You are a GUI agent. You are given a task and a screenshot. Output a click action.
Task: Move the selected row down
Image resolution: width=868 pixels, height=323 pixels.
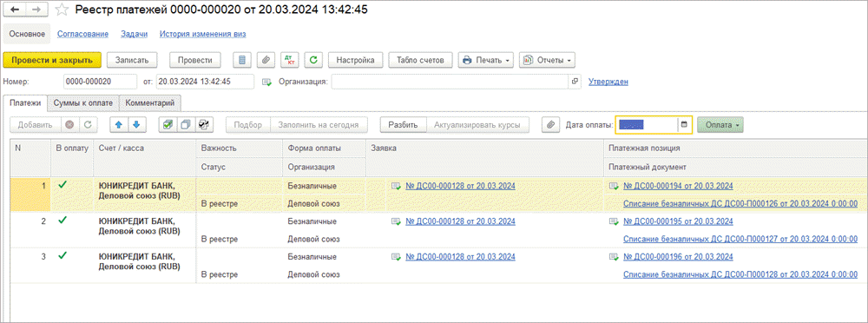click(136, 125)
